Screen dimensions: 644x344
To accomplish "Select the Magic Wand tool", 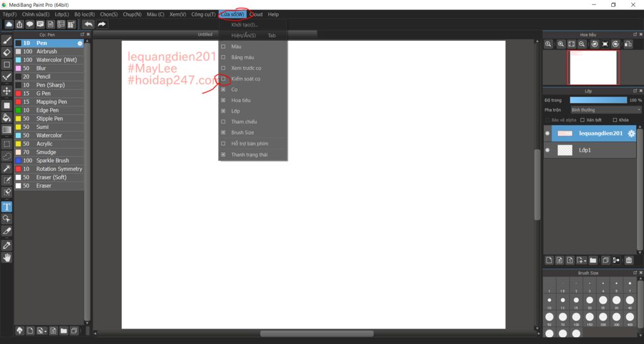I will tap(6, 169).
